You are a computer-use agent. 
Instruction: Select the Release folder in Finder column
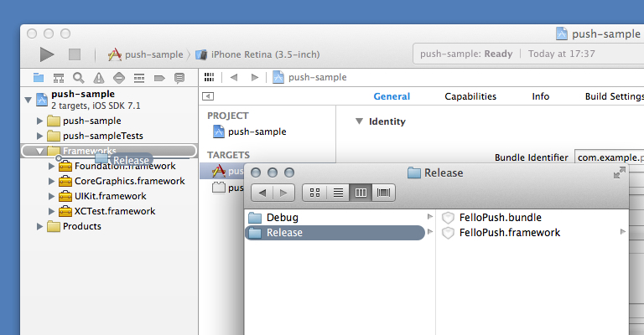tap(335, 233)
